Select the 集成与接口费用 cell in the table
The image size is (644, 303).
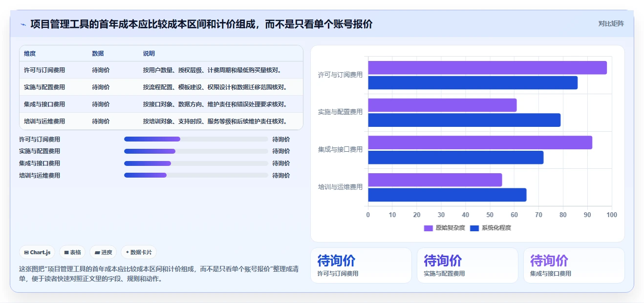[x=44, y=104]
